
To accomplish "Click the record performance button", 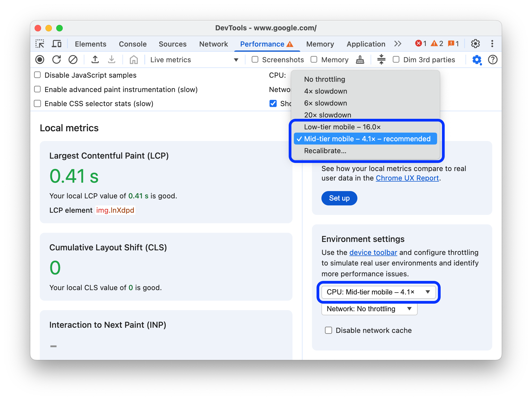I will click(40, 60).
